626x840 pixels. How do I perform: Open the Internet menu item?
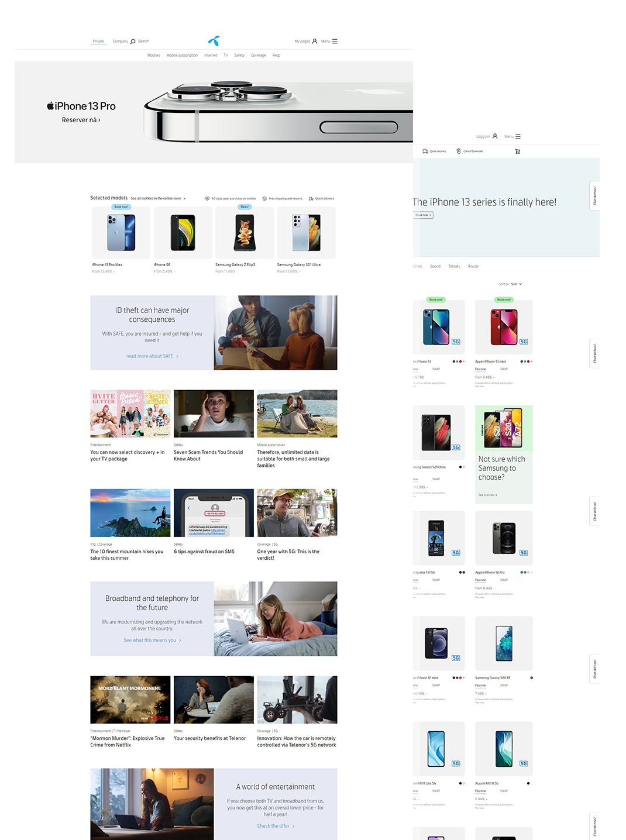click(x=211, y=56)
